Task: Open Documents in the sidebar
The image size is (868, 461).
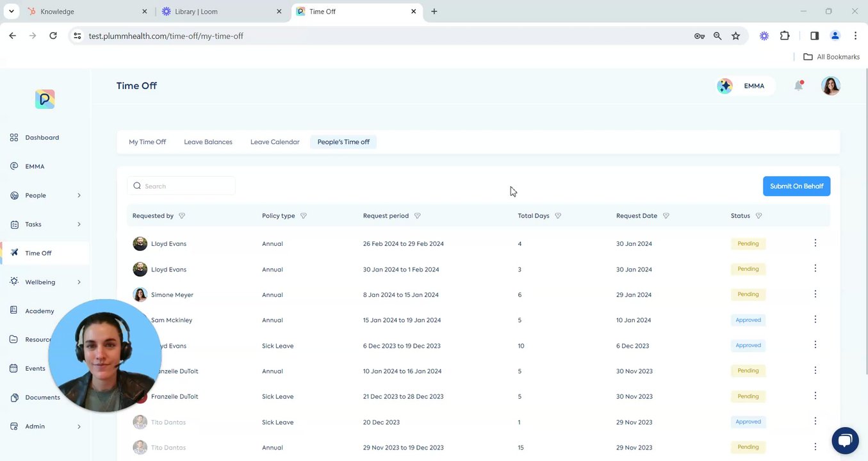Action: coord(42,398)
